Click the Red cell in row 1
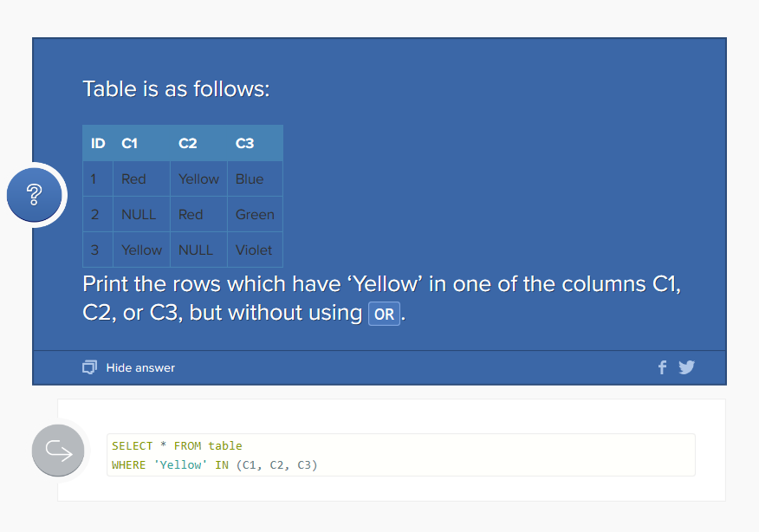The height and width of the screenshot is (532, 759). (133, 179)
